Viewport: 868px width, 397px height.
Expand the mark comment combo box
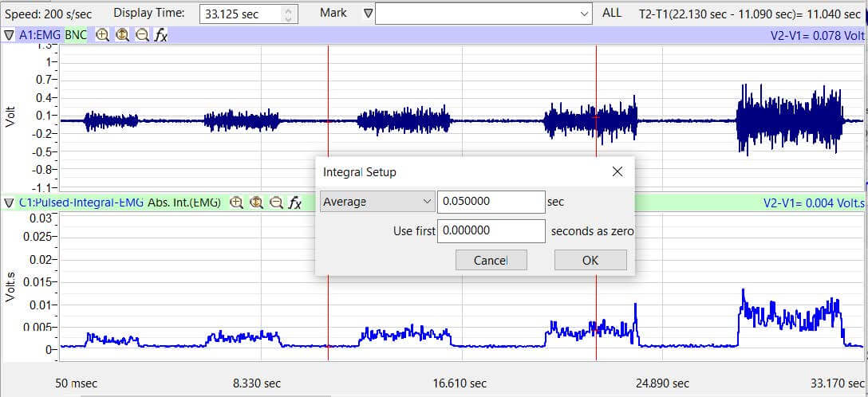pos(585,14)
